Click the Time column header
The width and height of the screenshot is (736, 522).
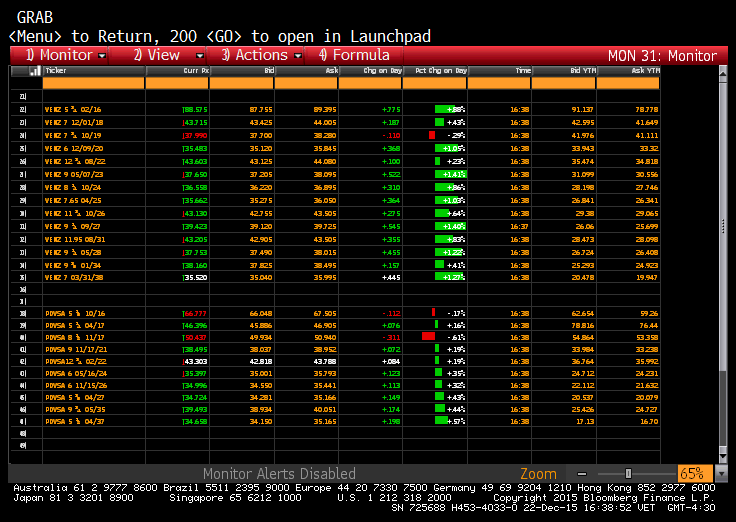pyautogui.click(x=499, y=71)
